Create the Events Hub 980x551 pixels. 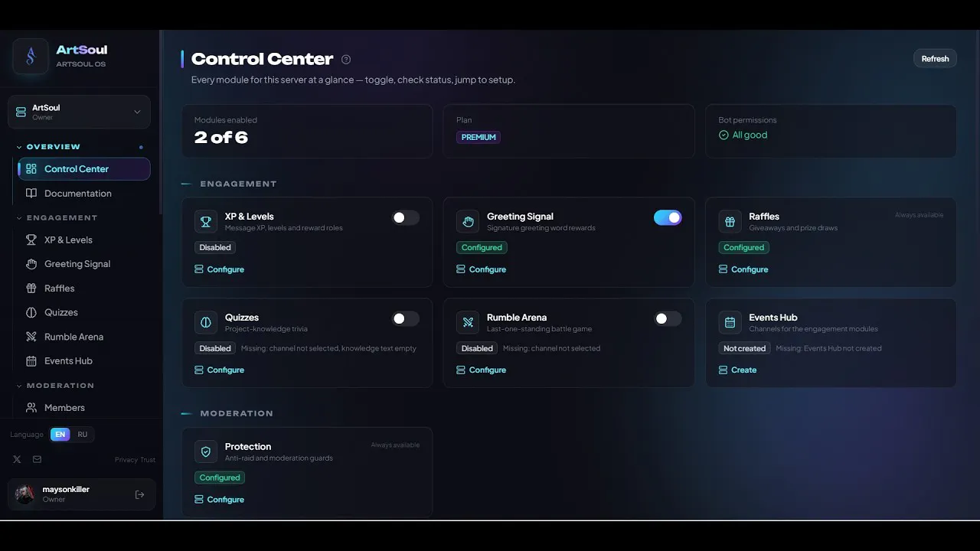pyautogui.click(x=737, y=370)
